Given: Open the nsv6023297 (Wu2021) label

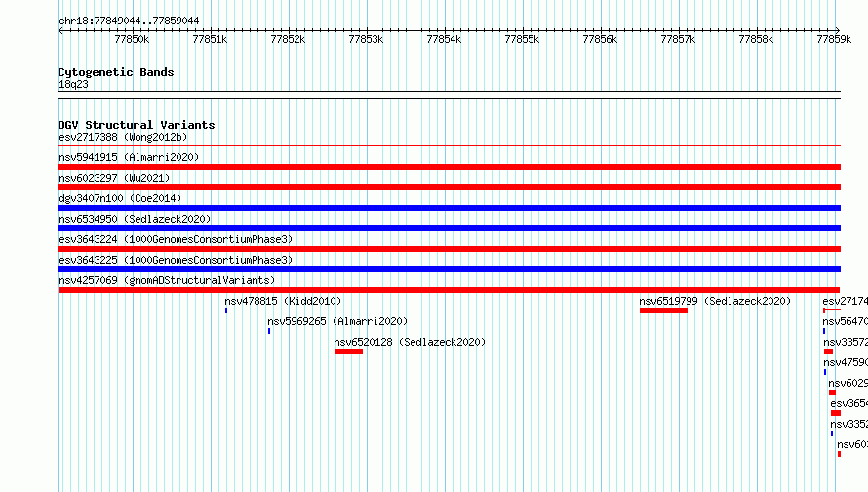Looking at the screenshot, I should click(x=114, y=178).
